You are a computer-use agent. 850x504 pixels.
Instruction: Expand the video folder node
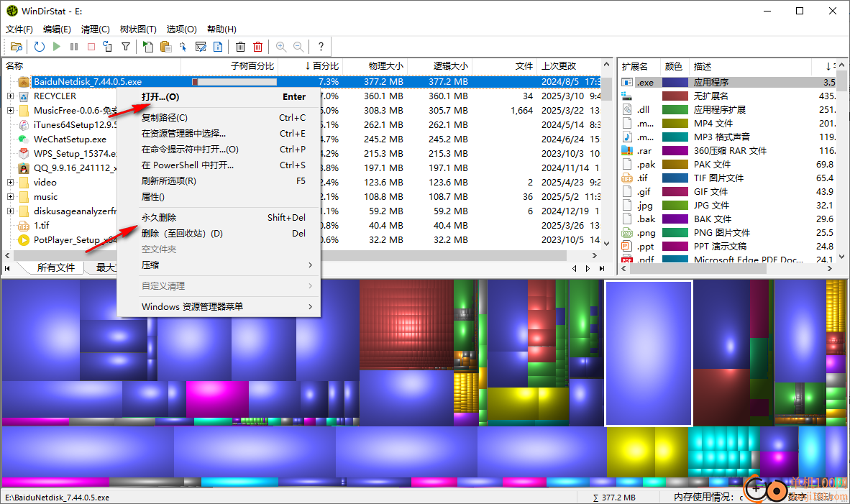pyautogui.click(x=10, y=182)
